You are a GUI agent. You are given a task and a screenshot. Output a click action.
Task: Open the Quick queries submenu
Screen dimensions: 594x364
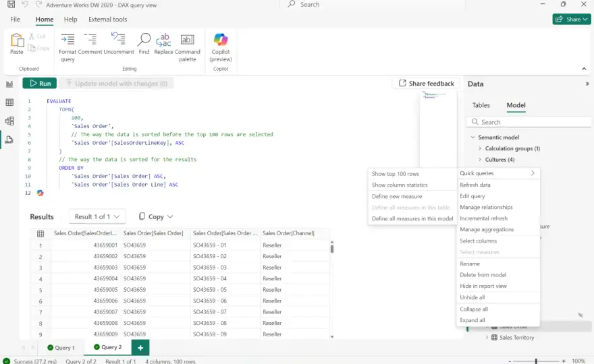[497, 173]
